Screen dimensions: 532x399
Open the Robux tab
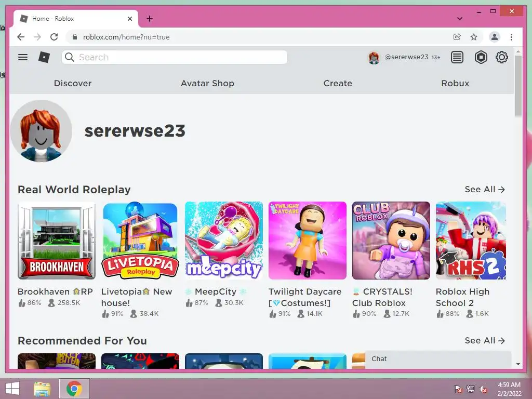coord(455,83)
